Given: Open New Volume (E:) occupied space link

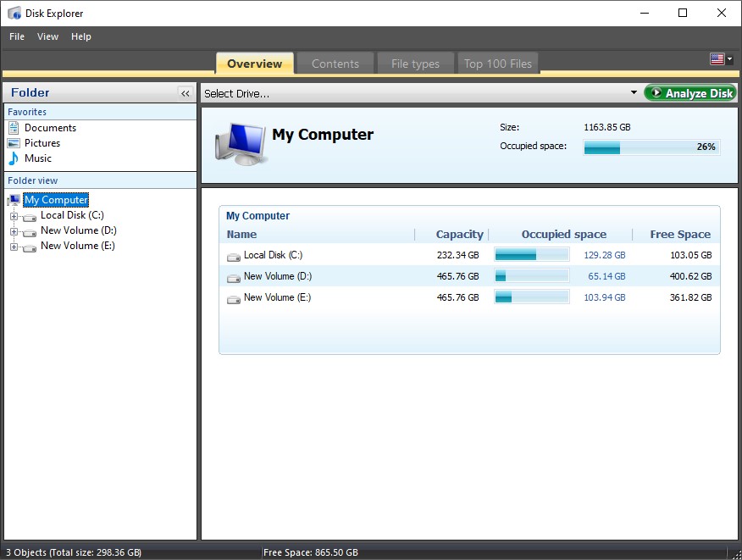Looking at the screenshot, I should 604,297.
